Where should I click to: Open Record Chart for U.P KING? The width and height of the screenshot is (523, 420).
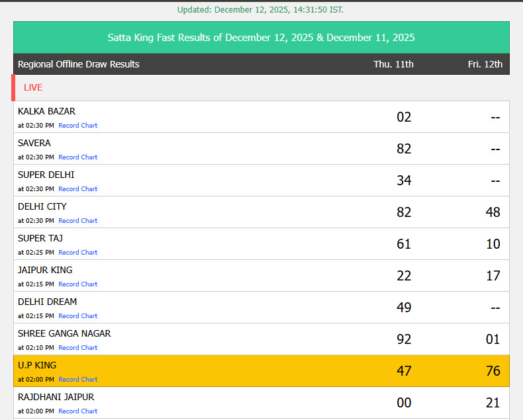pos(77,380)
